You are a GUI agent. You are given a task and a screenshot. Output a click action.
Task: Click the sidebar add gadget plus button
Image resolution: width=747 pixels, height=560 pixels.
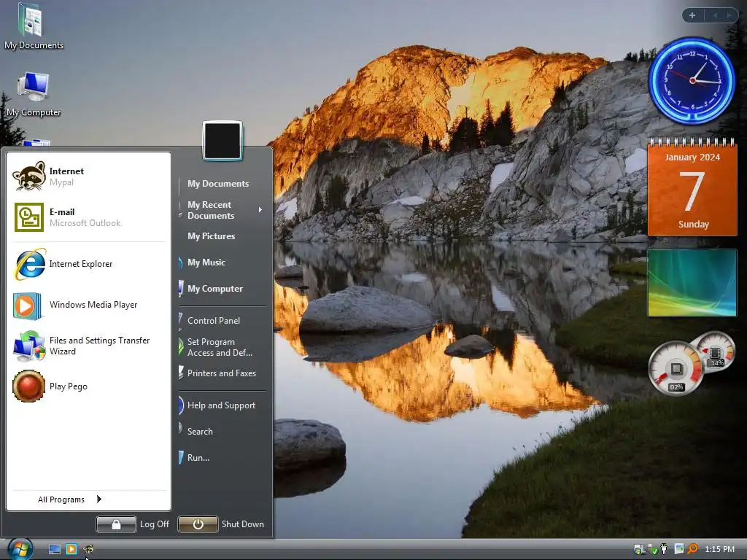click(x=692, y=15)
